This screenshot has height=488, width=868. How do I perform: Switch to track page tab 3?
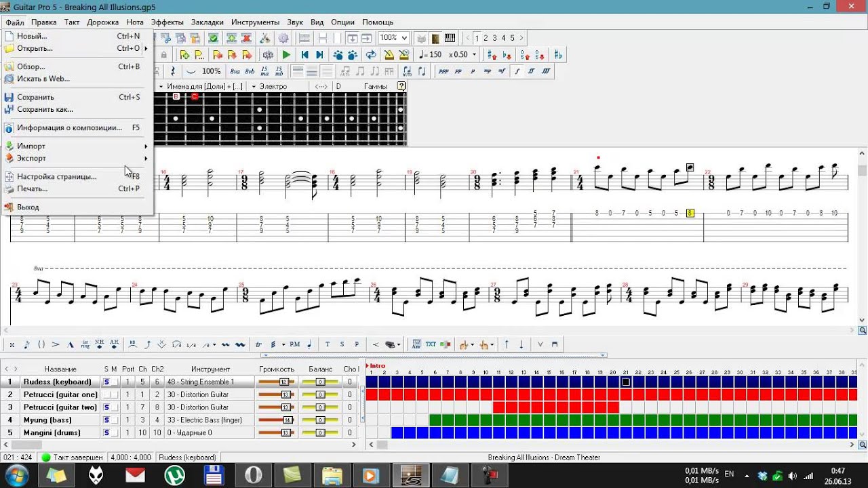coord(494,38)
